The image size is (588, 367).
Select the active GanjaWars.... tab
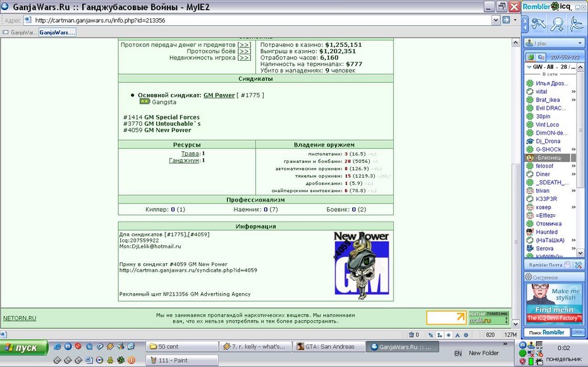pyautogui.click(x=58, y=33)
